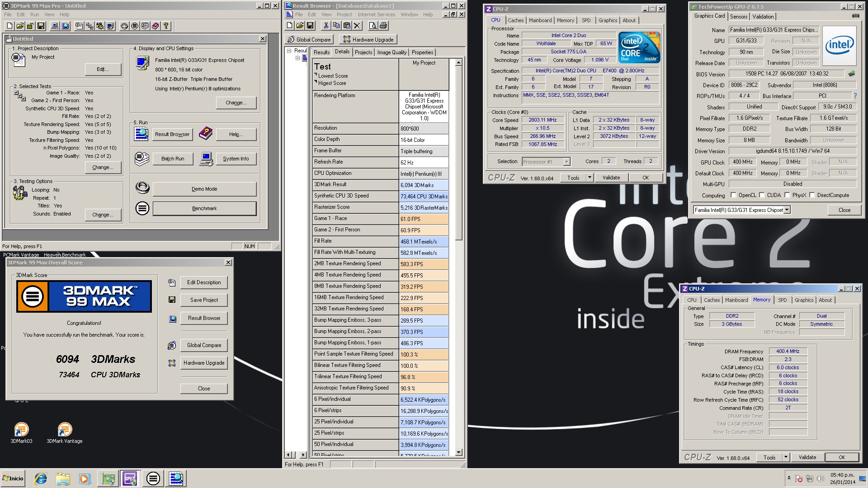Click Open folder icon in 3DMark toolbar
This screenshot has height=488, width=868.
19,26
